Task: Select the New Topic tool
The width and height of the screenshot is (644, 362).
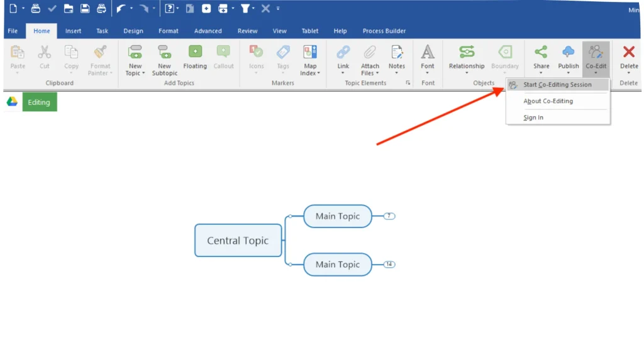Action: point(134,57)
